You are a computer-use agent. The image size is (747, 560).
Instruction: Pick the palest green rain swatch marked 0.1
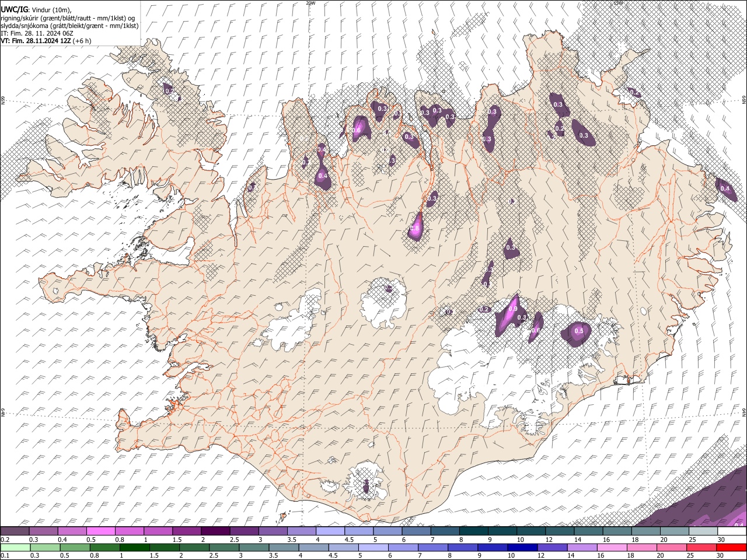pos(15,547)
